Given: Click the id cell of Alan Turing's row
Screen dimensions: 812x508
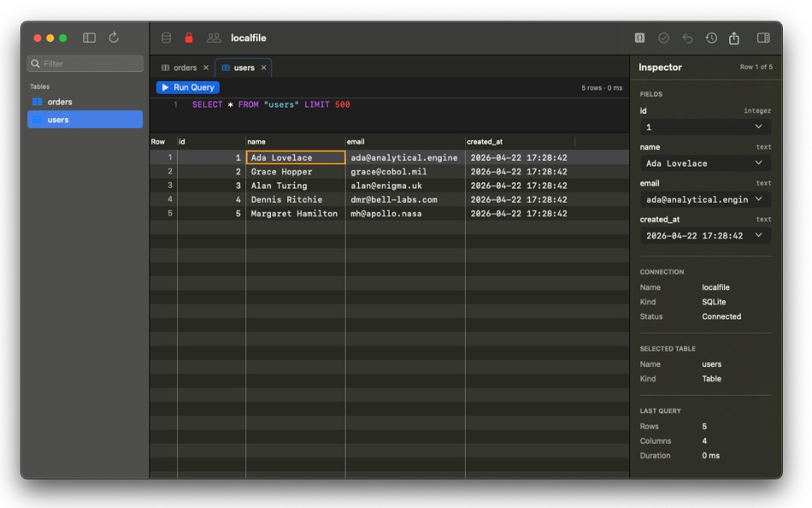Looking at the screenshot, I should pos(211,186).
